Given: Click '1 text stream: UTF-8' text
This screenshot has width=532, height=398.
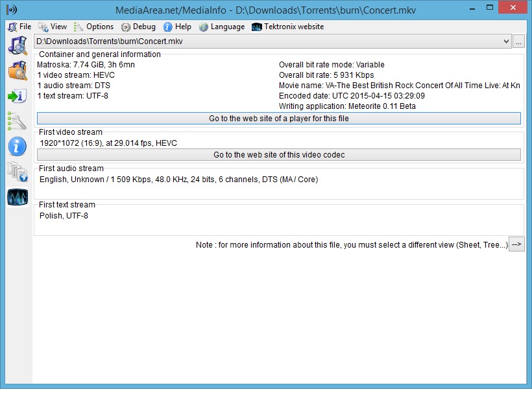Looking at the screenshot, I should [x=73, y=96].
